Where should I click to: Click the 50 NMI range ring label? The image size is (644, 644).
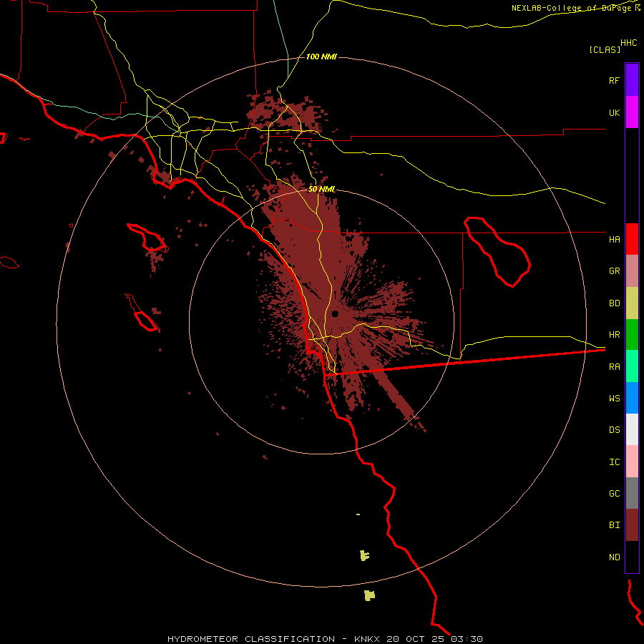tap(321, 189)
